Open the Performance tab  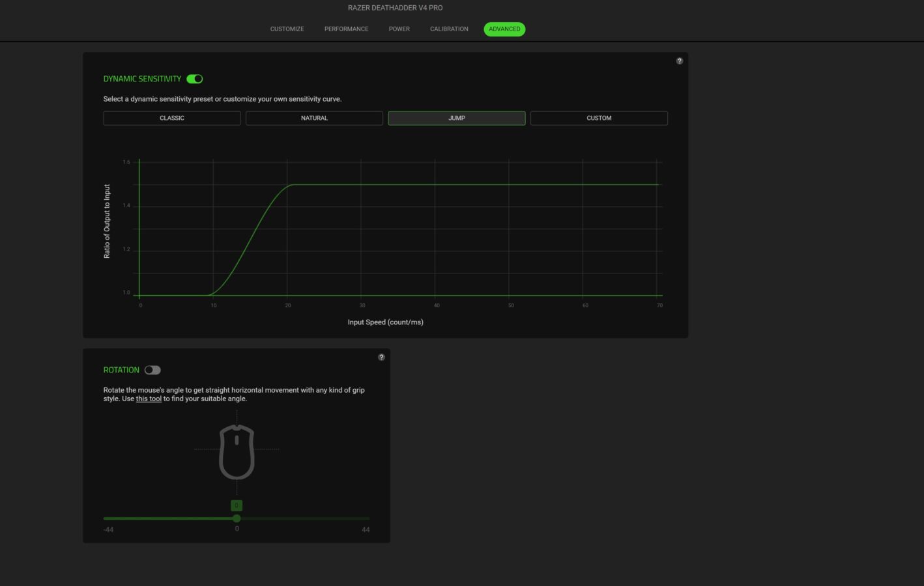347,29
